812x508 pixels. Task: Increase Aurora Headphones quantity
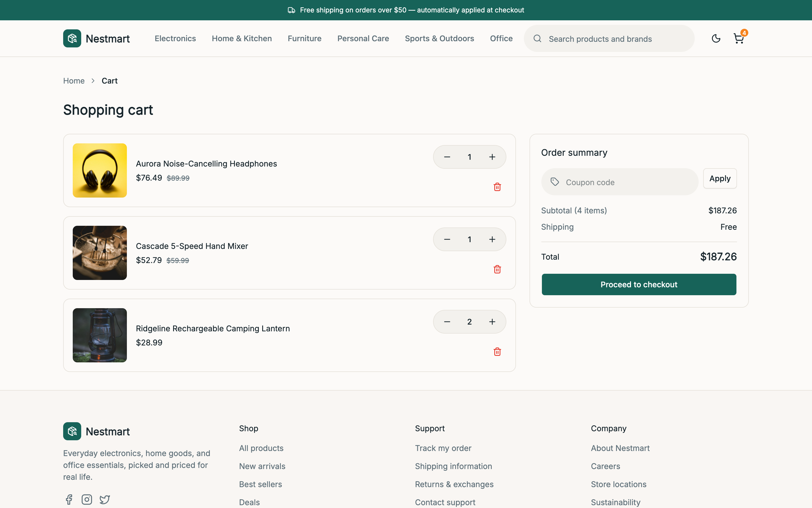coord(492,157)
